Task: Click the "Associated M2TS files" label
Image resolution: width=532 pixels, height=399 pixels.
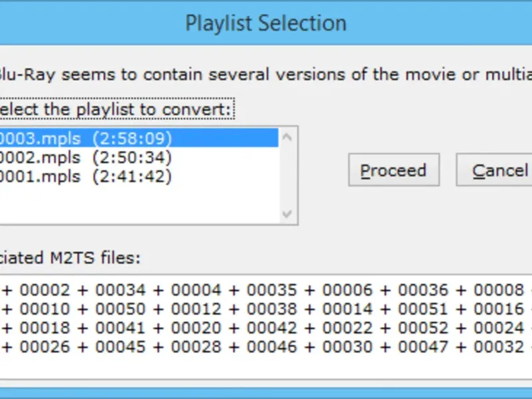Action: pos(70,257)
